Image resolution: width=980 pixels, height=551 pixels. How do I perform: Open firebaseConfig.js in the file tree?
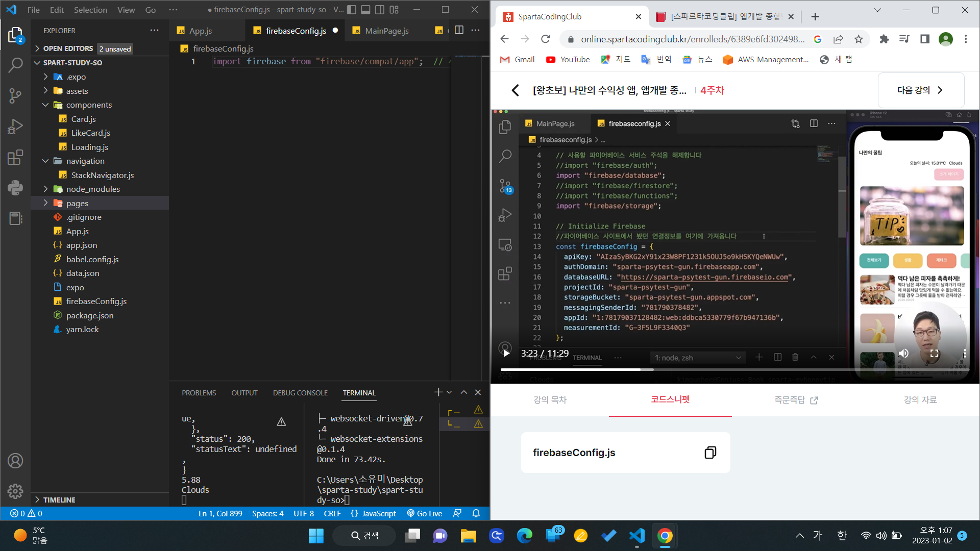tap(96, 301)
